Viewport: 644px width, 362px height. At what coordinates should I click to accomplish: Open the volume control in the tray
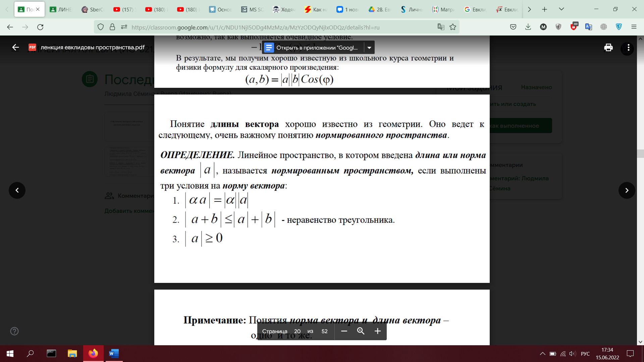point(573,354)
